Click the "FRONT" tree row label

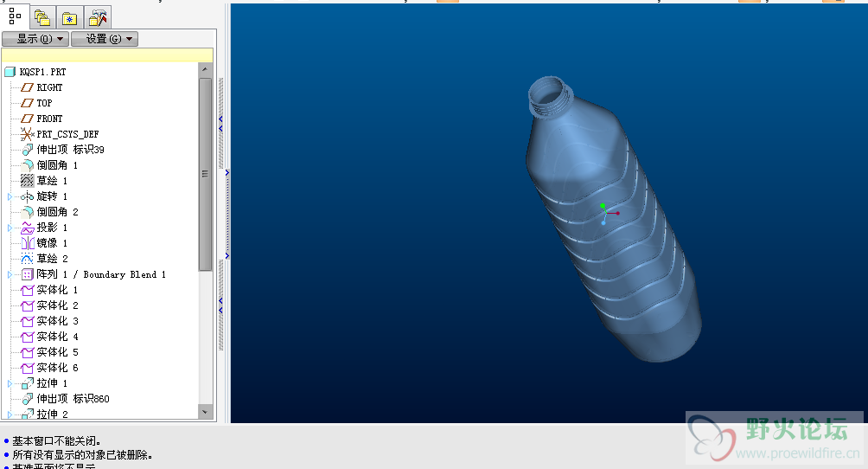coord(49,119)
